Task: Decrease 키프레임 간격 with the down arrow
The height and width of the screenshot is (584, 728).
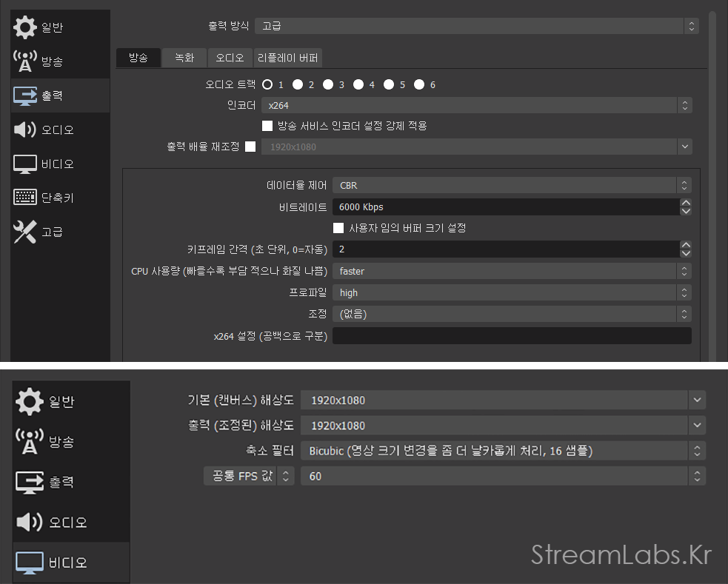Action: pyautogui.click(x=686, y=253)
